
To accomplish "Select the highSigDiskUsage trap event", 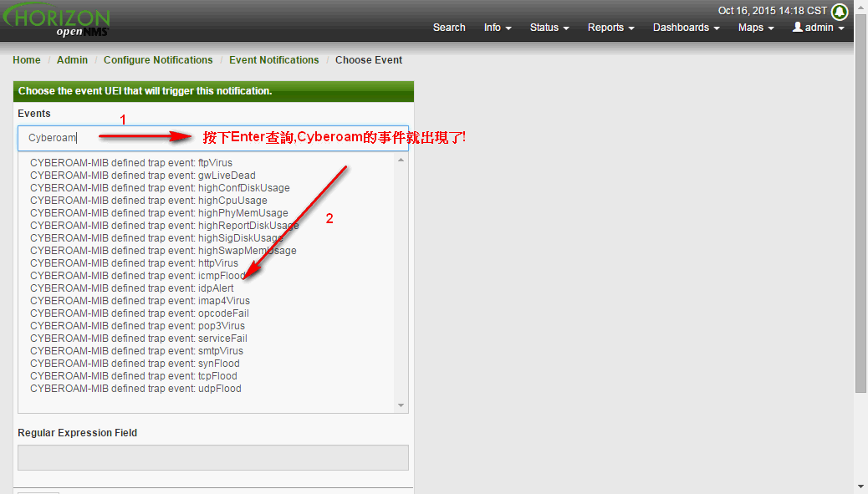I will point(156,238).
